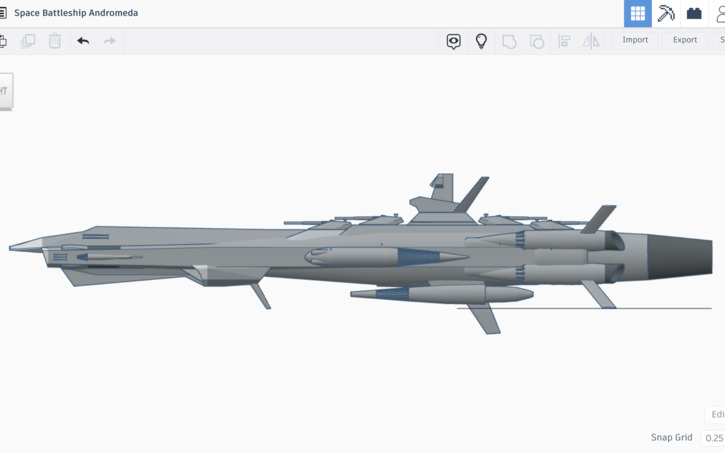Open the Notes tool icon
Screen dimensions: 725x453
point(454,42)
